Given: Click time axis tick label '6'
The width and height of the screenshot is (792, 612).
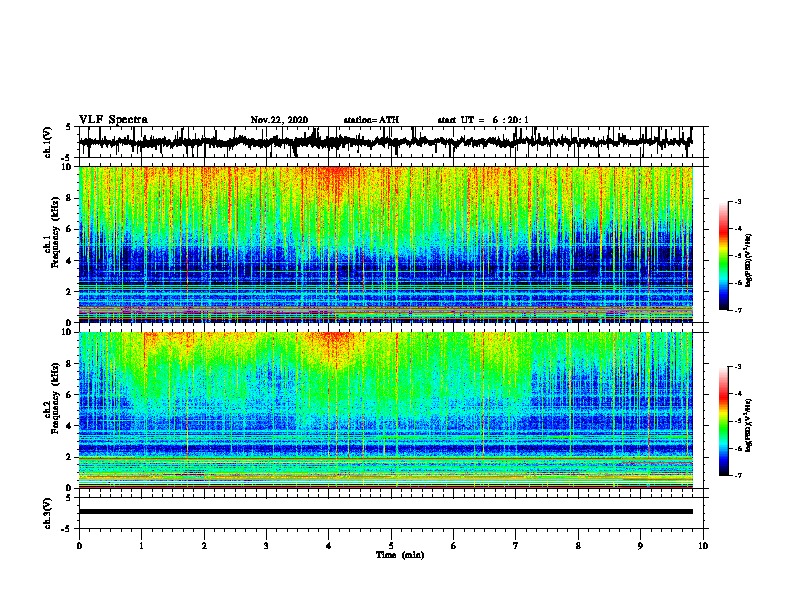Looking at the screenshot, I should 454,545.
